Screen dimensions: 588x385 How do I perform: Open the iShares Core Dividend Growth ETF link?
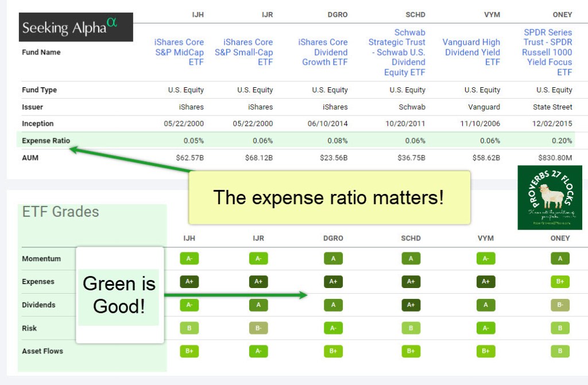[x=323, y=52]
